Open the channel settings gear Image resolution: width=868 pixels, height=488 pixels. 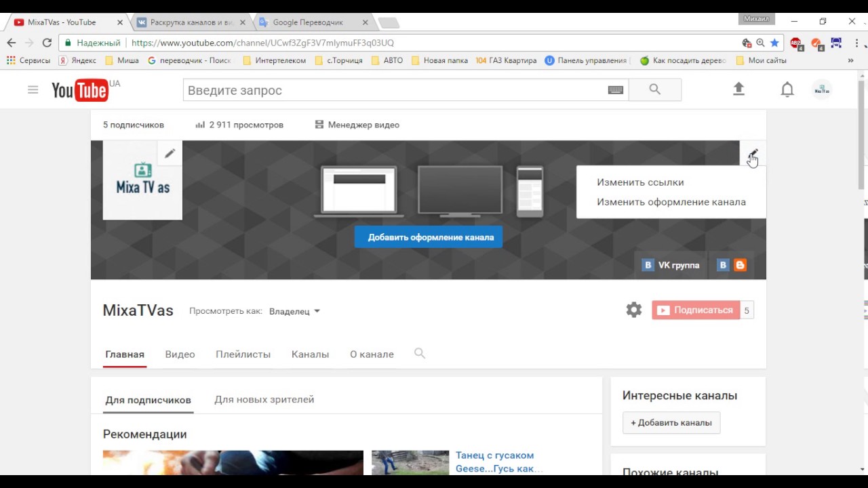(x=634, y=310)
